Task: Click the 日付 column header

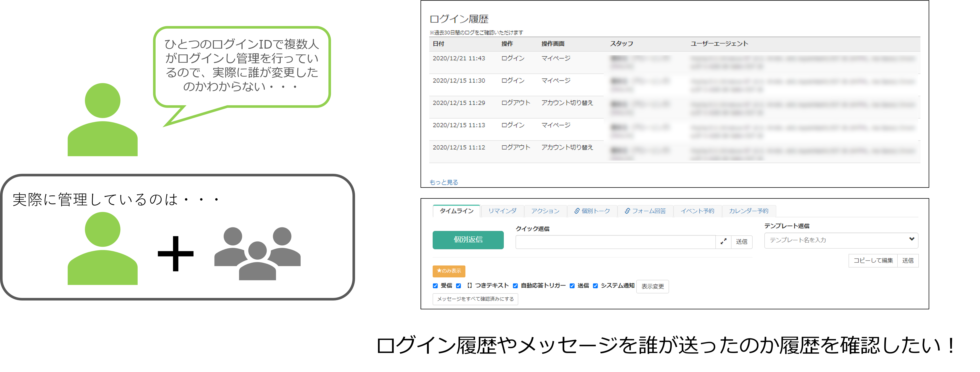Action: click(438, 44)
